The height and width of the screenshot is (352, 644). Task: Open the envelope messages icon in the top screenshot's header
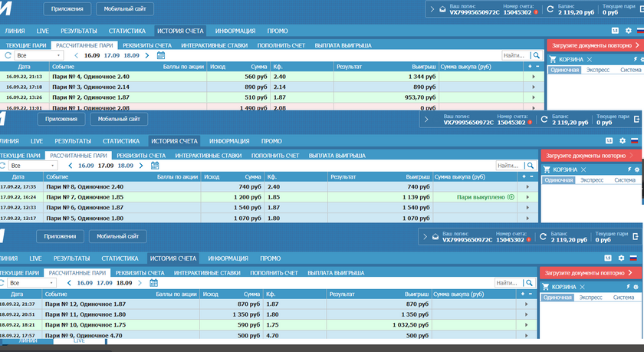pyautogui.click(x=442, y=9)
